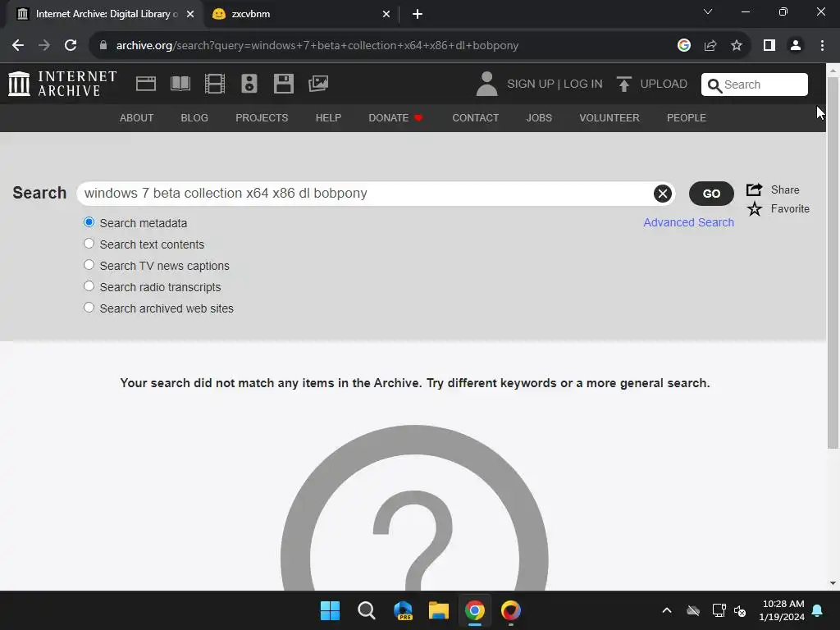The height and width of the screenshot is (630, 840).
Task: Click the scrollbar down arrow
Action: [833, 583]
